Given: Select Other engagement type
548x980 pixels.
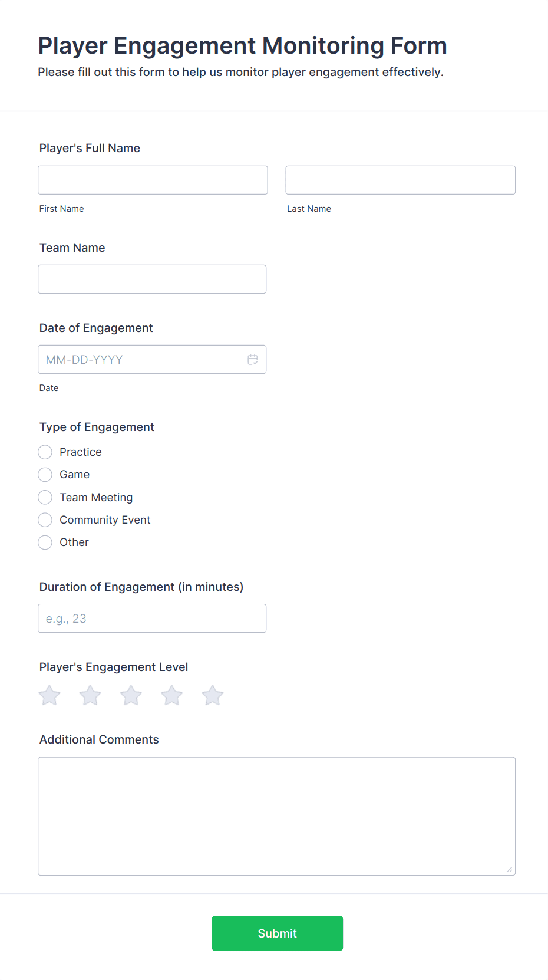Looking at the screenshot, I should click(45, 542).
